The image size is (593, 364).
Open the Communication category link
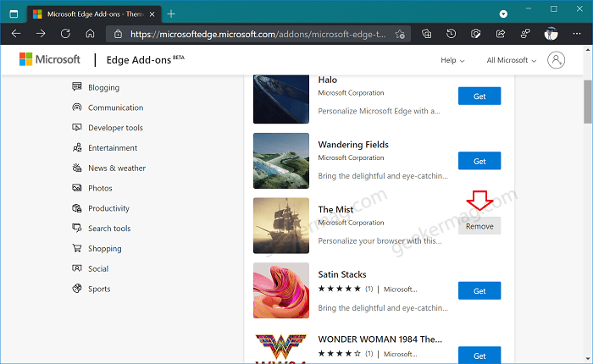tap(116, 108)
